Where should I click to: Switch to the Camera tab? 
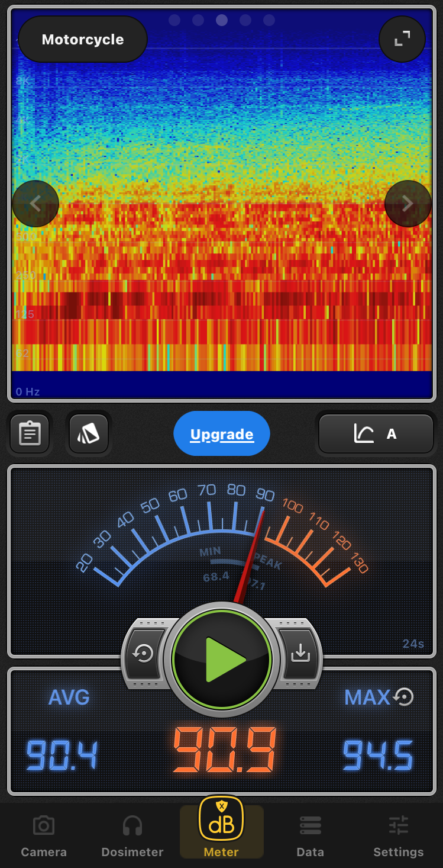pos(44,836)
